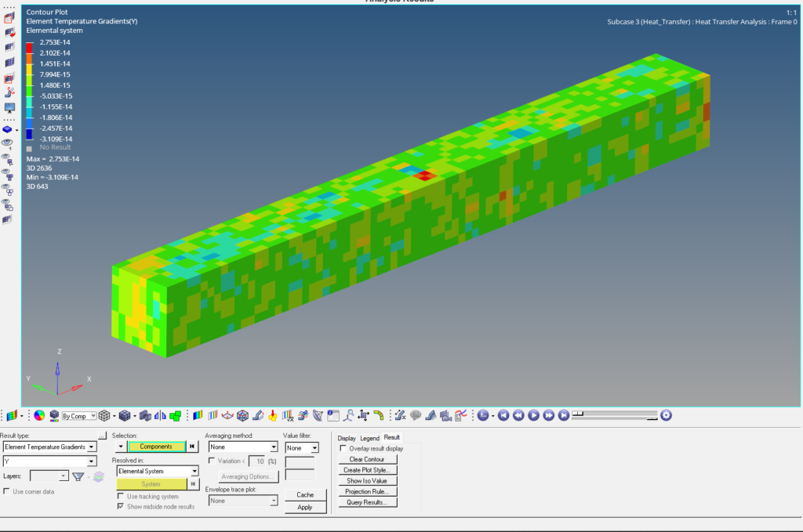
Task: Click the Query magnifier icon
Action: tap(348, 414)
